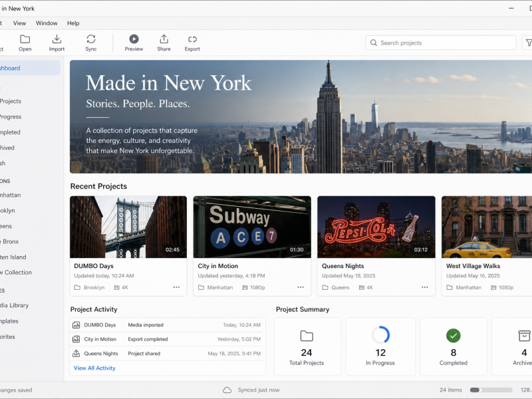Click the Queens Nights project title
Image resolution: width=532 pixels, height=399 pixels.
(x=342, y=266)
